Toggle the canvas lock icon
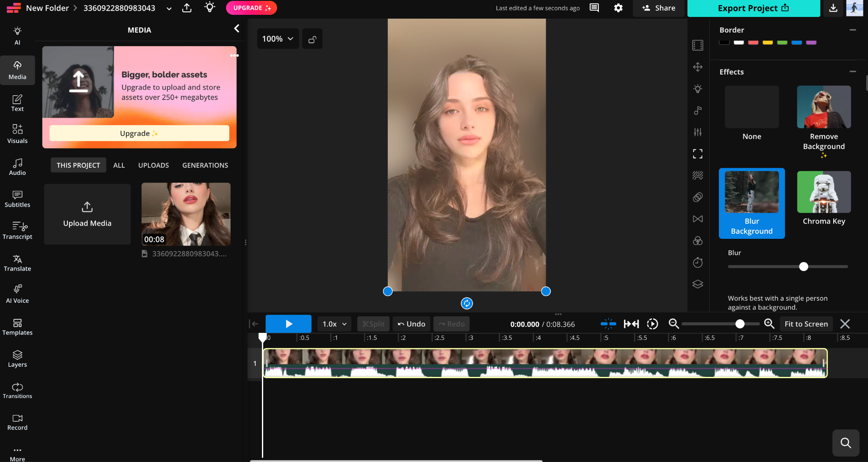Viewport: 868px width, 462px height. pos(312,39)
